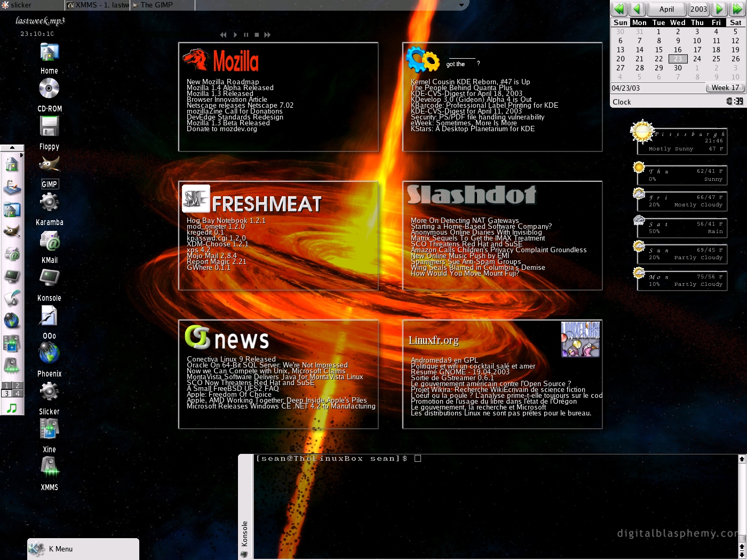Open the Week 17 dropdown

pos(725,88)
